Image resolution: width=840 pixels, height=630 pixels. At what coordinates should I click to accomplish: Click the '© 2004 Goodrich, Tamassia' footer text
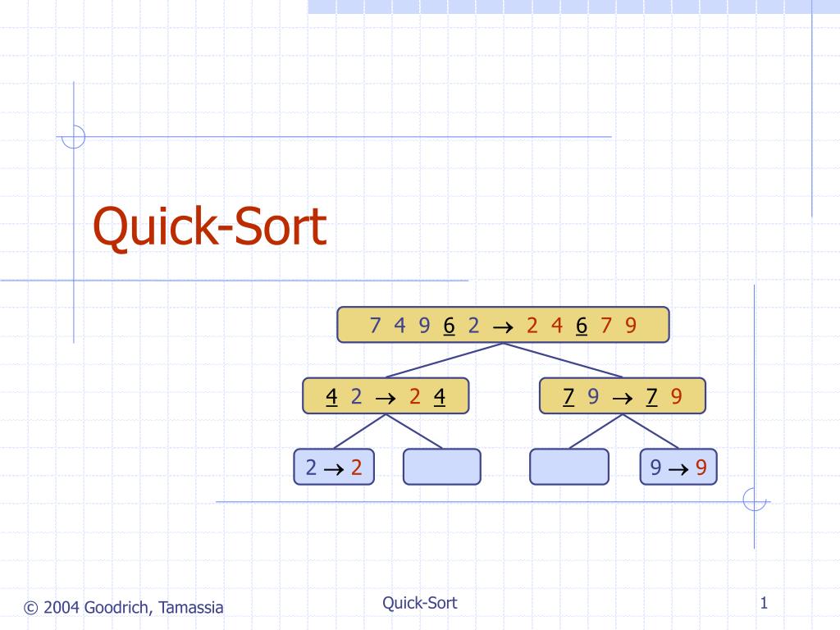123,608
